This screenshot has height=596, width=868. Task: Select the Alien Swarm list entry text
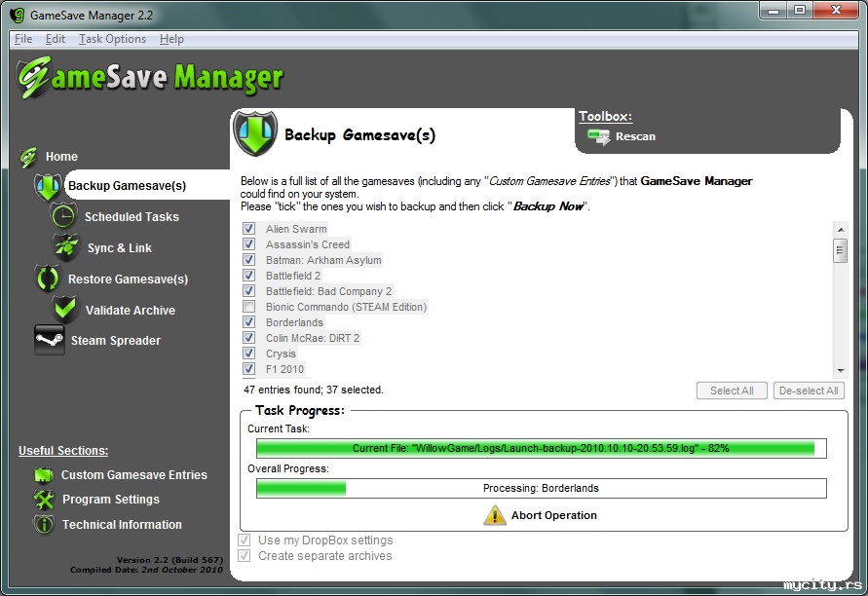[x=296, y=229]
